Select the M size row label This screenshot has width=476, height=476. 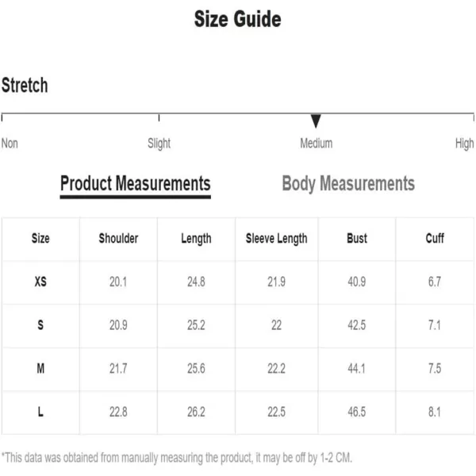[x=40, y=368]
